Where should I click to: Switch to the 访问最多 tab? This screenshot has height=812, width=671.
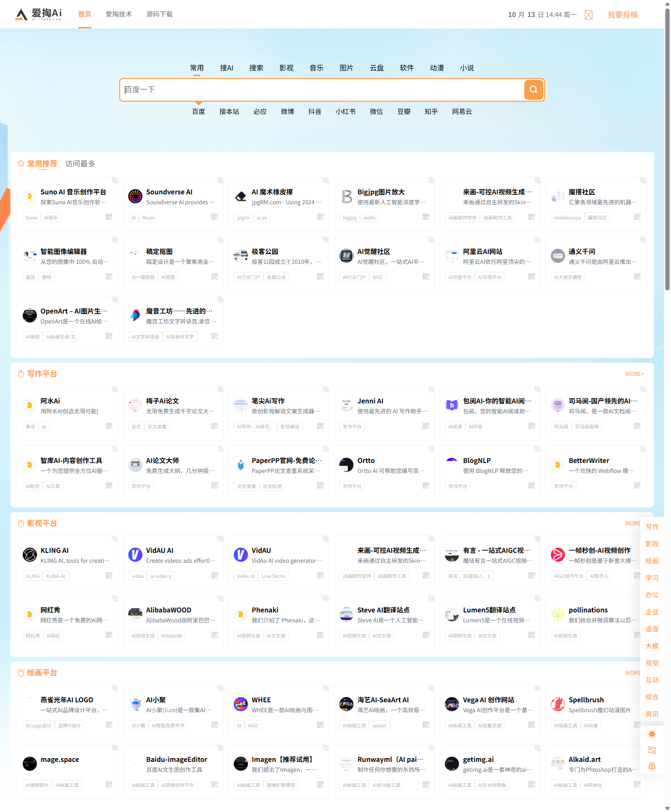(x=80, y=164)
